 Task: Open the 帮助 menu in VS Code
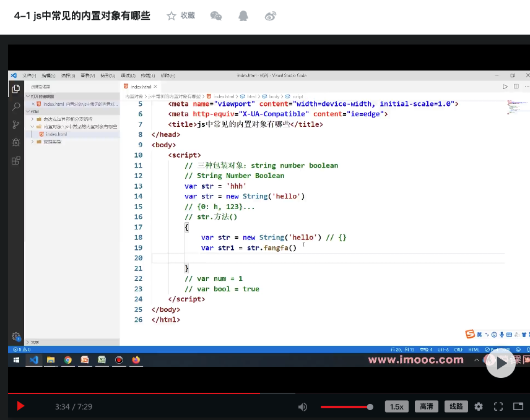click(168, 75)
